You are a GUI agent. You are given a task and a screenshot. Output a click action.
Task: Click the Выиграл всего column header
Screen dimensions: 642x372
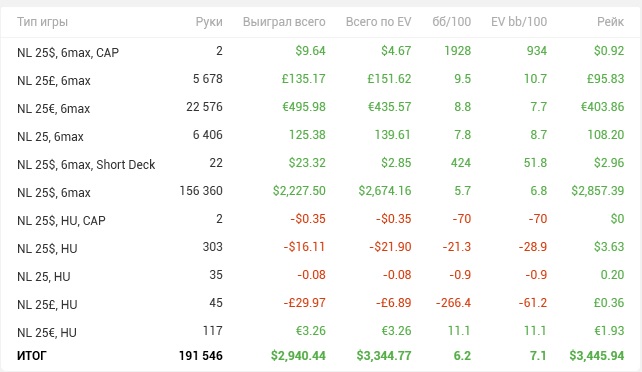coord(284,22)
